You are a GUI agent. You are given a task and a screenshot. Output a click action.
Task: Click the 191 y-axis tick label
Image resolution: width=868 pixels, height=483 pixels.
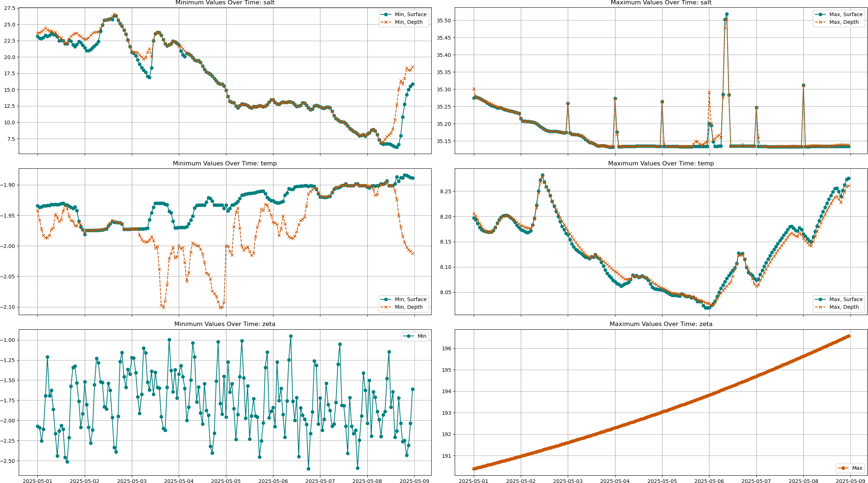tap(447, 456)
